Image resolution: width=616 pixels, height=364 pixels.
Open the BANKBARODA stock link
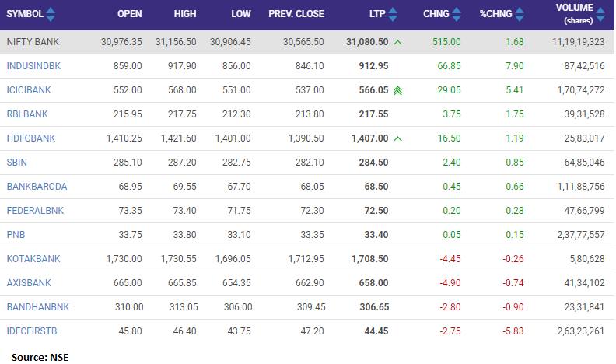click(37, 187)
